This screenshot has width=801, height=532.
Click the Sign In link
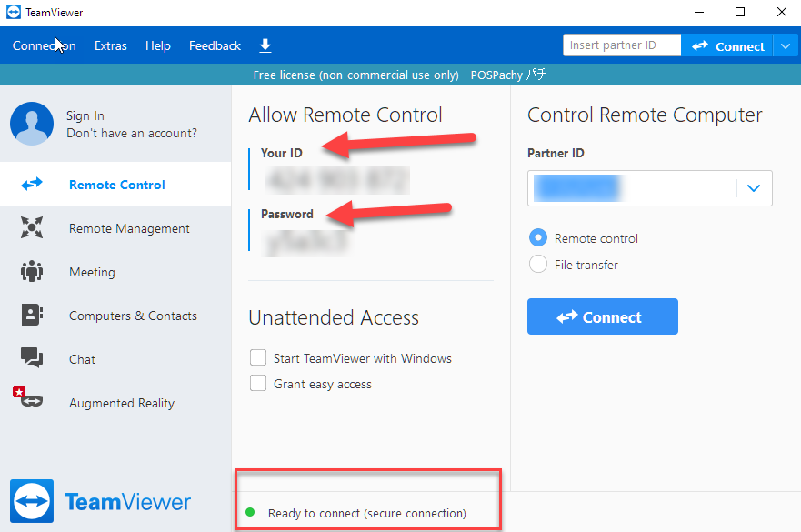pyautogui.click(x=85, y=116)
